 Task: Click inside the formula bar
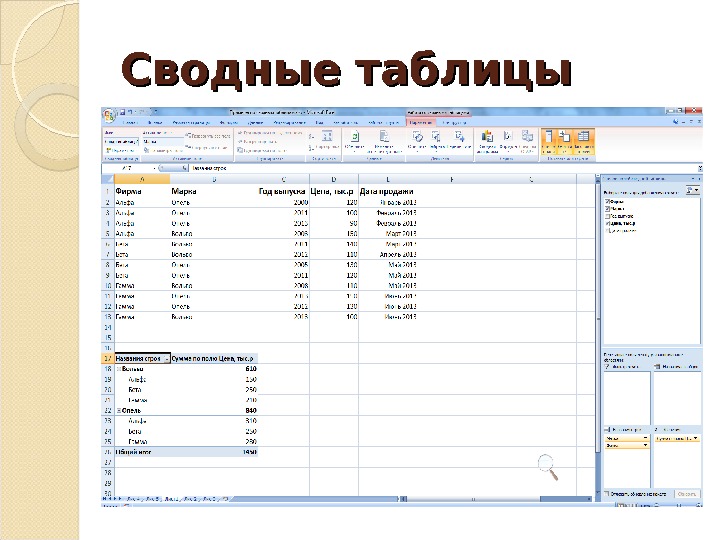441,168
